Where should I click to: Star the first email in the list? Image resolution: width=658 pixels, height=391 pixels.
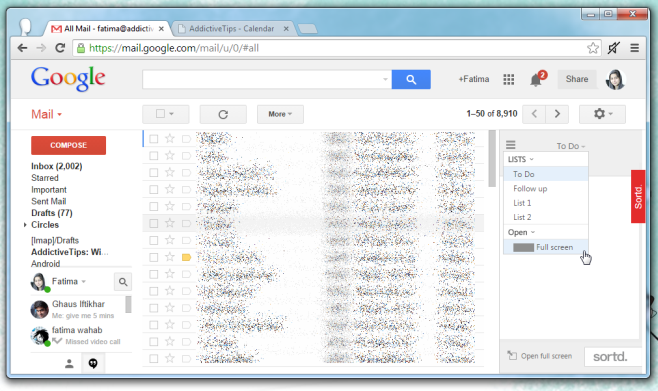click(170, 138)
